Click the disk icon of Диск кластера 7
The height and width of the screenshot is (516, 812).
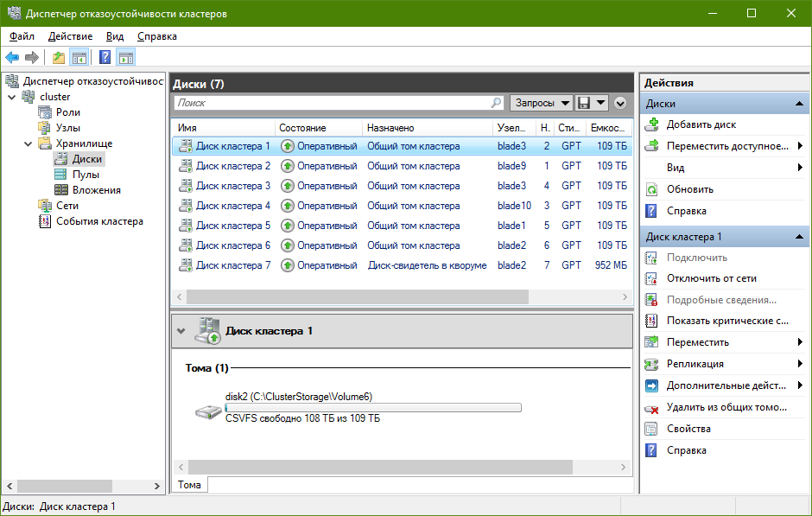click(186, 265)
